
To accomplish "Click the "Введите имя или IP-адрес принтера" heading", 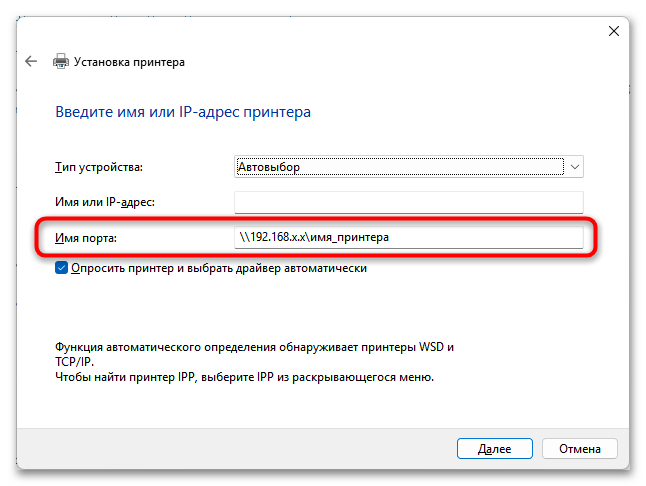I will pyautogui.click(x=182, y=112).
